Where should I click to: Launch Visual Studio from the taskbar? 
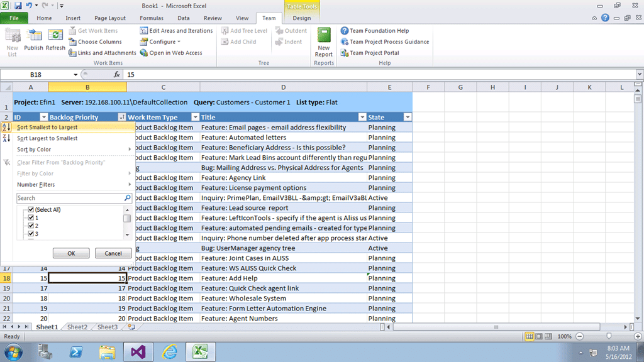[138, 352]
